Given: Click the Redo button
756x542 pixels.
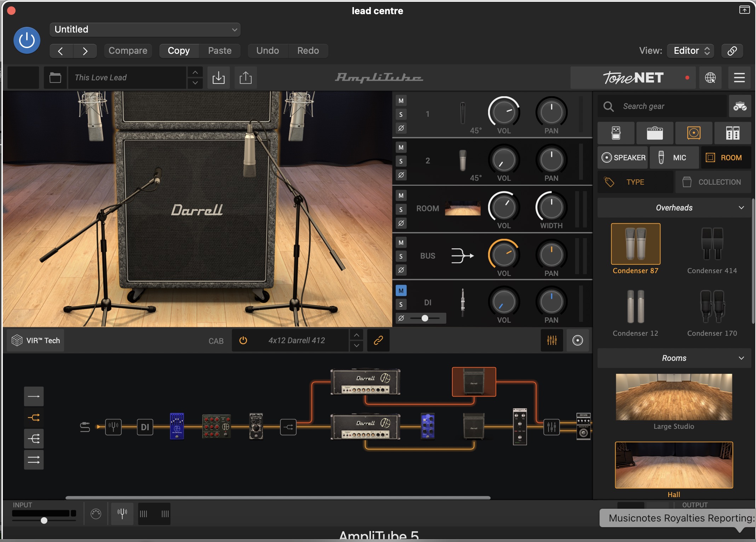Looking at the screenshot, I should point(308,51).
